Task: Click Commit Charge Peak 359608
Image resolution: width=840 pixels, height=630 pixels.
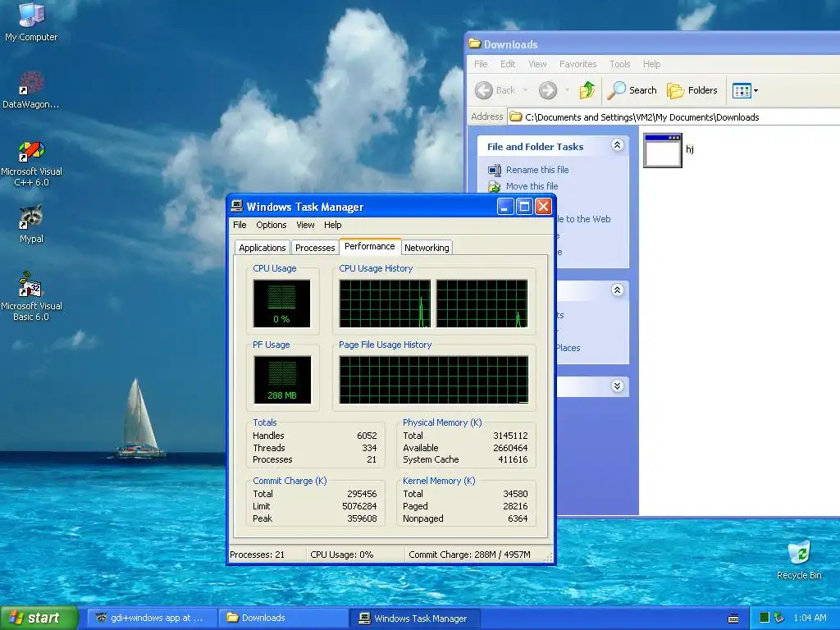Action: (362, 518)
